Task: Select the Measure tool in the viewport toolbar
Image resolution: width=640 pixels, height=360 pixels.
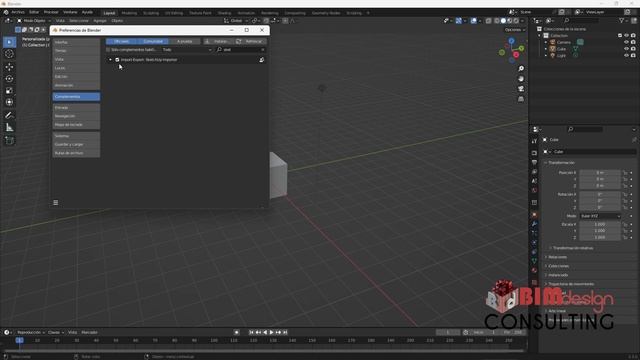Action: coord(9,128)
